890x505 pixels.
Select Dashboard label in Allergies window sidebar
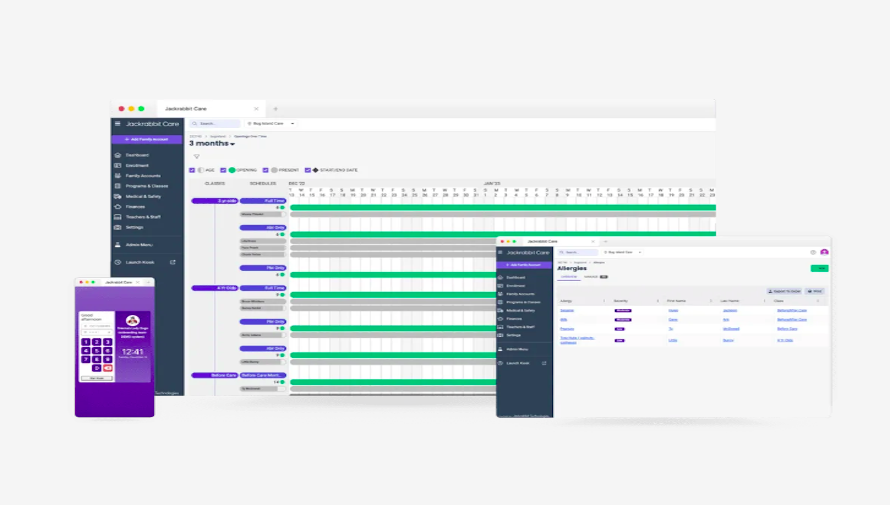[515, 277]
